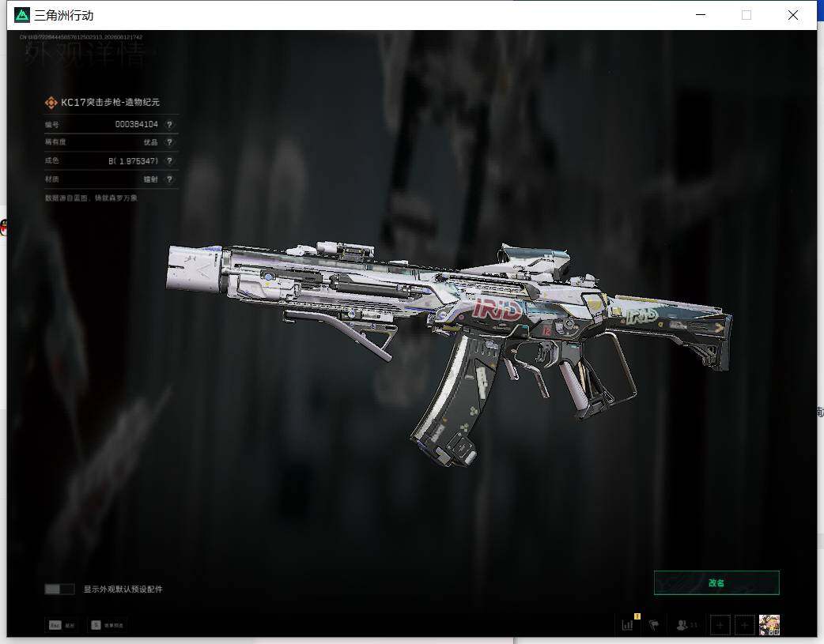Minimize the 三角洲行动 window
824x644 pixels.
click(701, 15)
